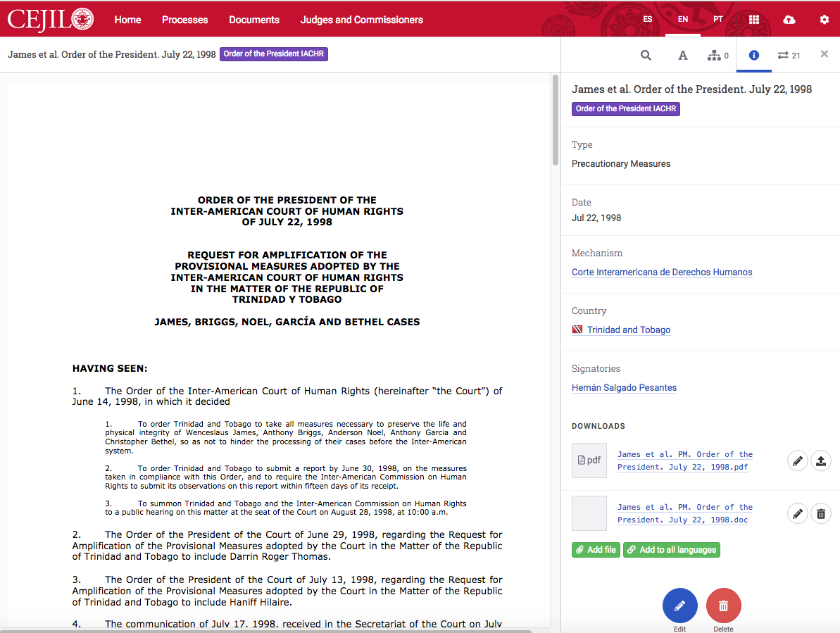Click the round red Delete button
The width and height of the screenshot is (840, 633).
pyautogui.click(x=724, y=606)
